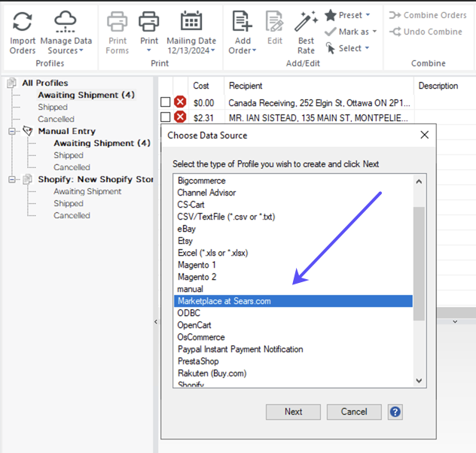The width and height of the screenshot is (476, 453).
Task: Sort by the Recipient column header
Action: (319, 86)
